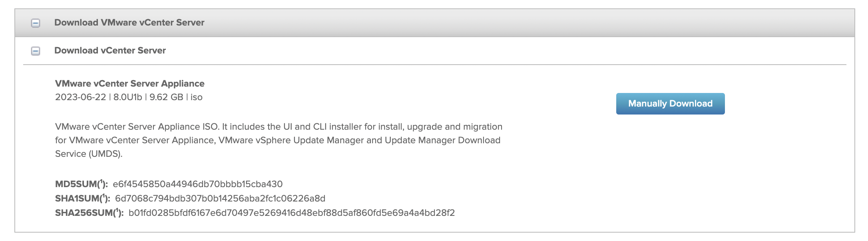Click the Manually Download button
Screen dimensions: 868x241
[670, 103]
